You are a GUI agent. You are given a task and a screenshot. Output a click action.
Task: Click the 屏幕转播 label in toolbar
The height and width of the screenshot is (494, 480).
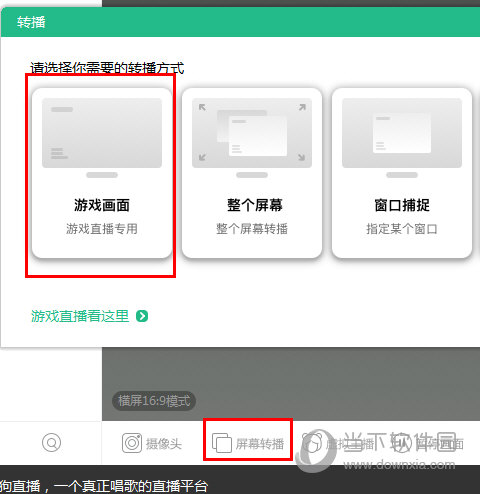point(260,444)
